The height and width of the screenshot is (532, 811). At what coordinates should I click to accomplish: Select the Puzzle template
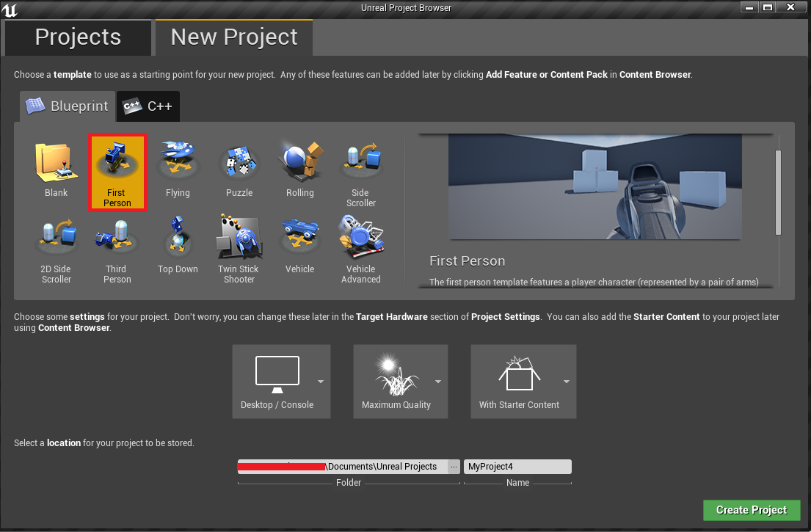tap(239, 171)
